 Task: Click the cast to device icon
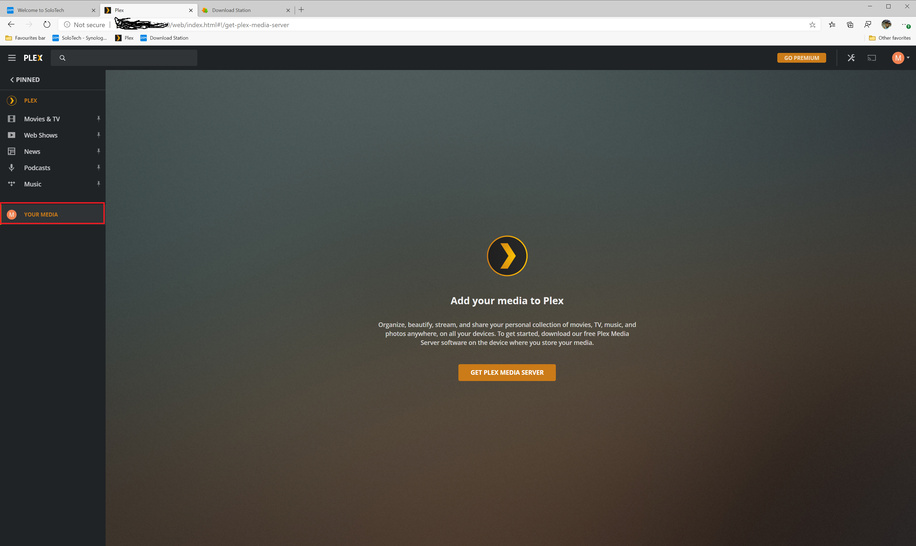pos(872,58)
